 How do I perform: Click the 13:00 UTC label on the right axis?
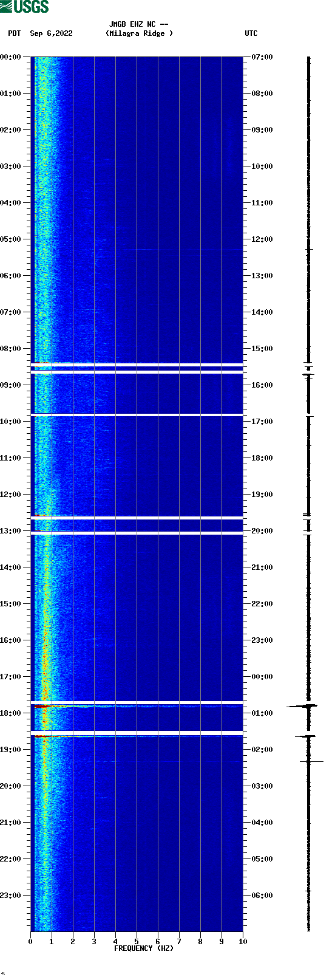pyautogui.click(x=262, y=276)
